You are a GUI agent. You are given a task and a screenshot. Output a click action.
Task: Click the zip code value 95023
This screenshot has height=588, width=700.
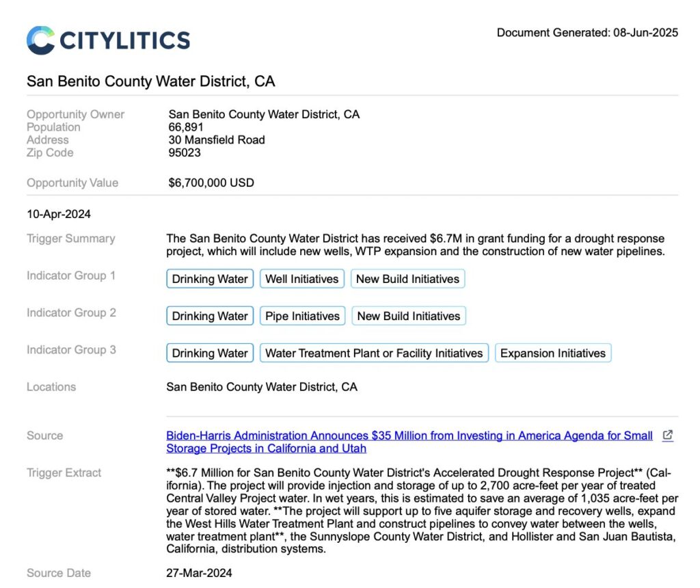pyautogui.click(x=185, y=152)
